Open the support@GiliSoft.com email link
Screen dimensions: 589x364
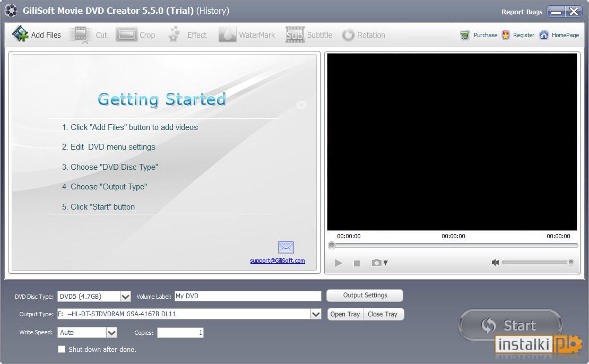pos(278,261)
